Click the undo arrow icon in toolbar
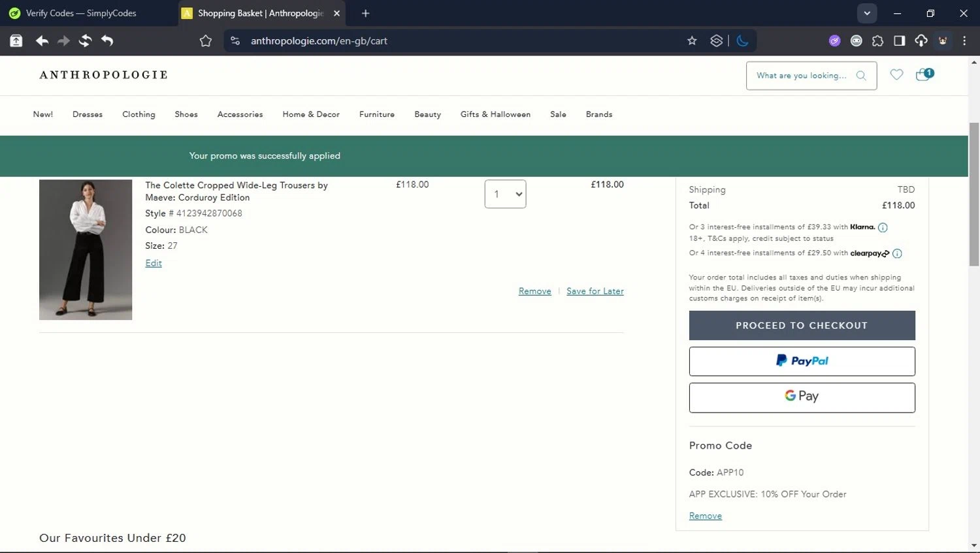980x553 pixels. click(x=107, y=41)
